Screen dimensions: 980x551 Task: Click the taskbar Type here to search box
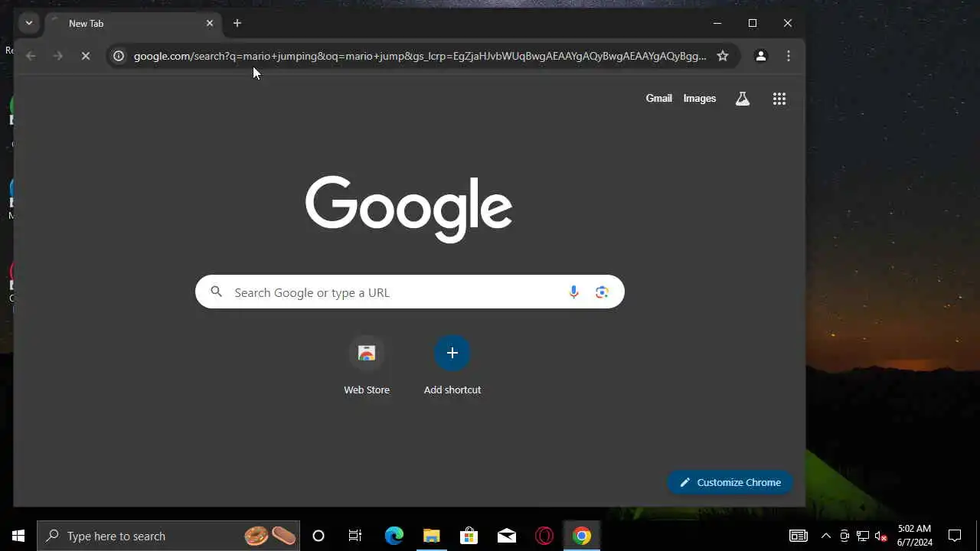pos(168,536)
